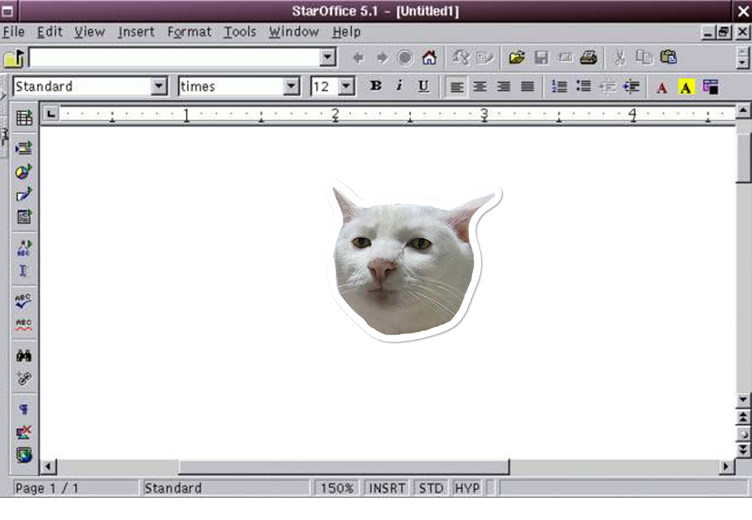The height and width of the screenshot is (520, 752).
Task: Click the Save document floppy icon
Action: coord(541,58)
